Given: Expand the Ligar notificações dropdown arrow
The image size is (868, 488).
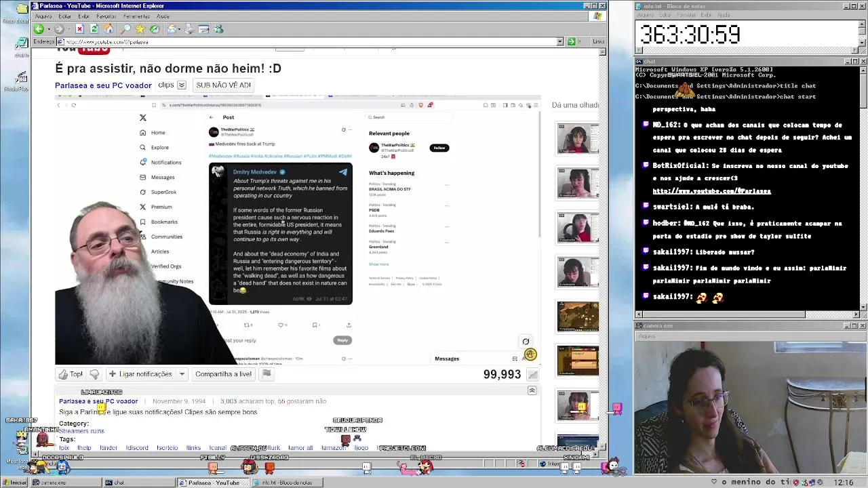Looking at the screenshot, I should click(x=182, y=374).
